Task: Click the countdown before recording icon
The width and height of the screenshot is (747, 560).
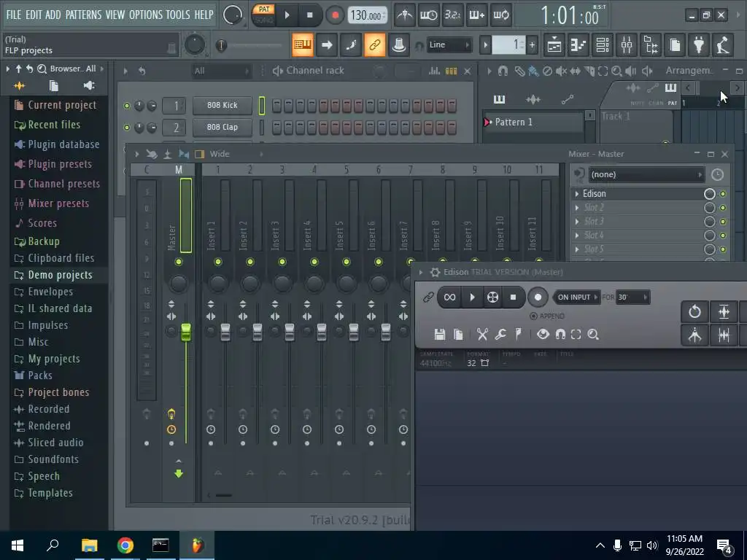Action: click(x=452, y=15)
